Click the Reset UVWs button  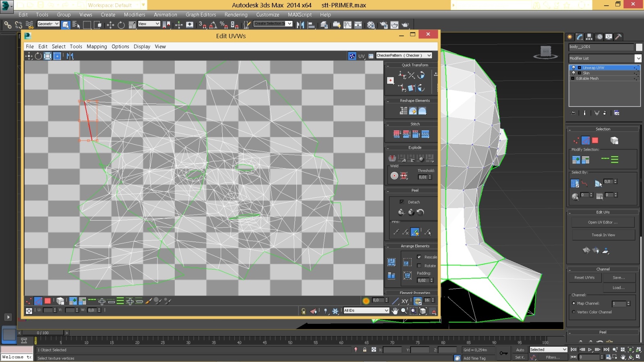tap(584, 277)
